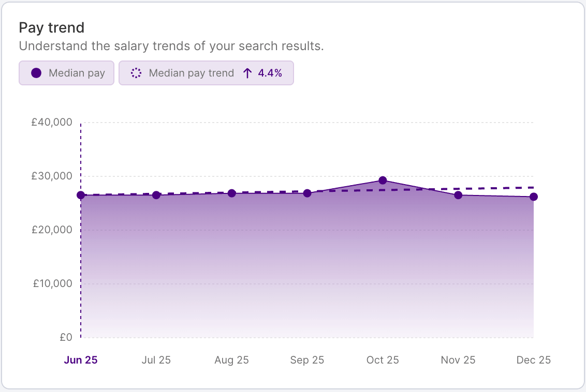Select the Jul 25 axis label
This screenshot has width=586, height=392.
[156, 359]
